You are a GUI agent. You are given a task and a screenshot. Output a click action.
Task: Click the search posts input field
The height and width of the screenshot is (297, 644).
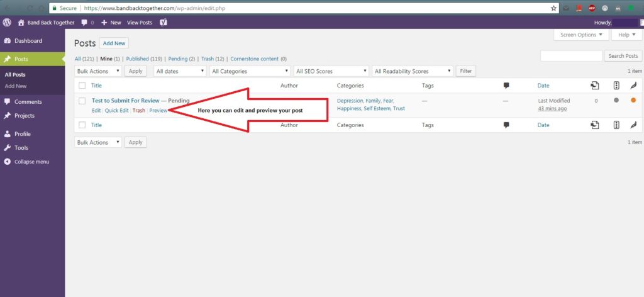tap(571, 56)
